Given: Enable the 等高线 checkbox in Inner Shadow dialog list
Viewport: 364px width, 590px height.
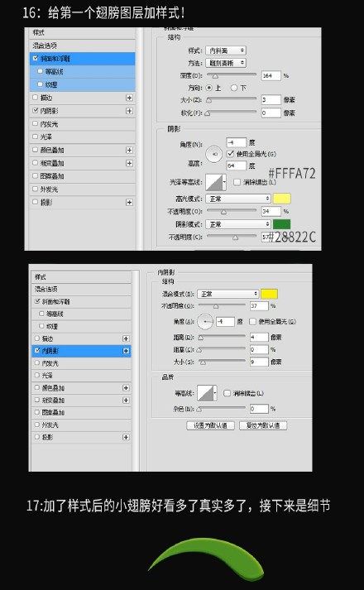Looking at the screenshot, I should [41, 314].
